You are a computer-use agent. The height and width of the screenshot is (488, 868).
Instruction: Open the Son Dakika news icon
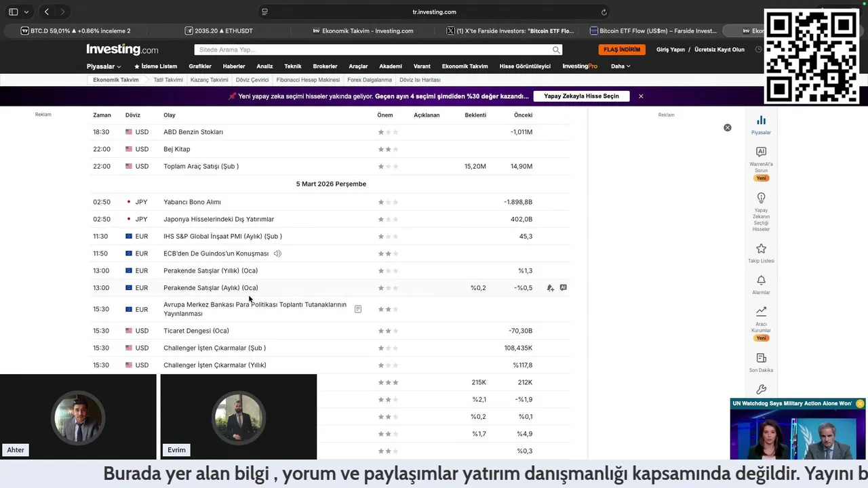761,362
